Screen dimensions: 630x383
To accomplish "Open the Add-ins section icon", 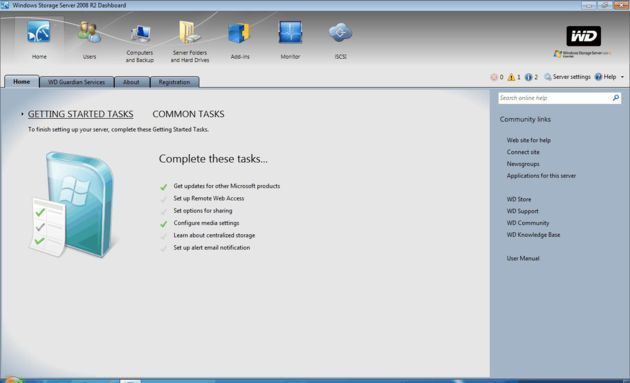I will (239, 33).
